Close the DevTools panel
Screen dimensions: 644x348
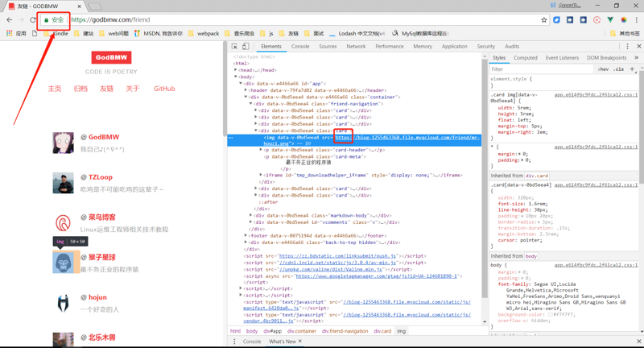coord(638,47)
